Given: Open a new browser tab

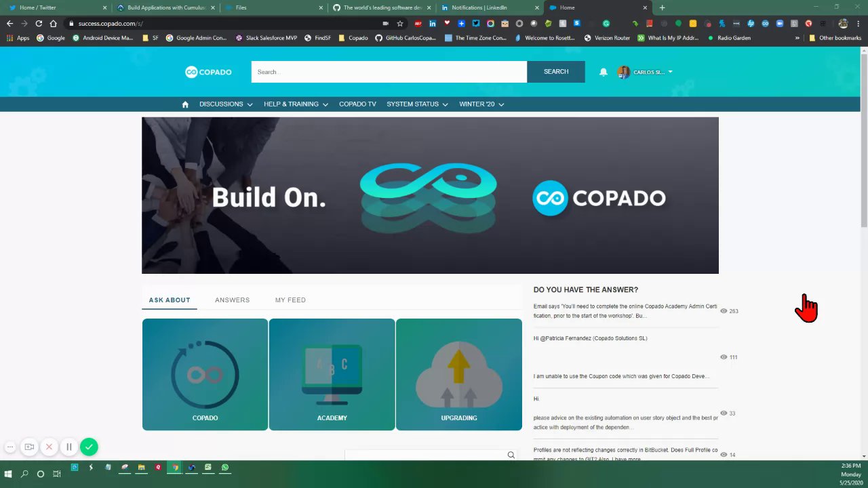Looking at the screenshot, I should tap(662, 7).
